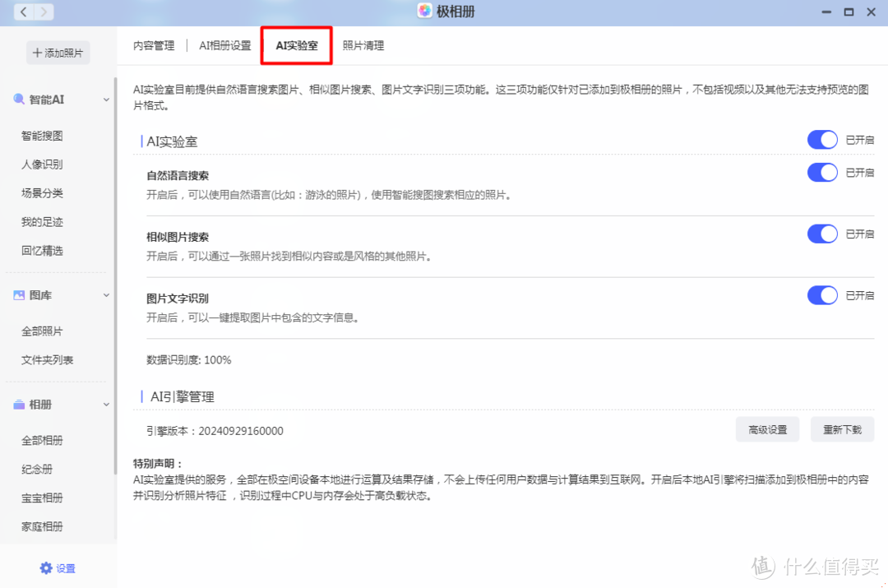The image size is (888, 588).
Task: Click the 图库 section icon in sidebar
Action: (x=21, y=294)
